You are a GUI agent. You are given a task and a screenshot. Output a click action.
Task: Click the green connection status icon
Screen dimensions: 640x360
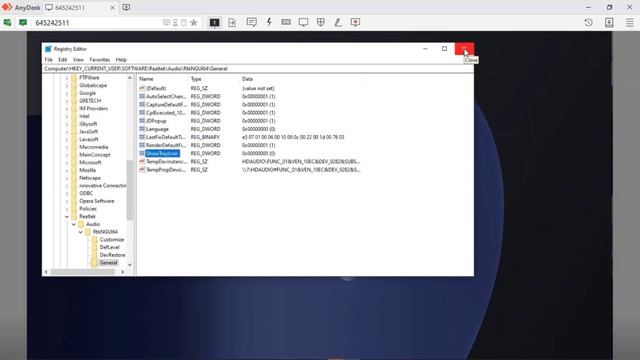coord(7,22)
